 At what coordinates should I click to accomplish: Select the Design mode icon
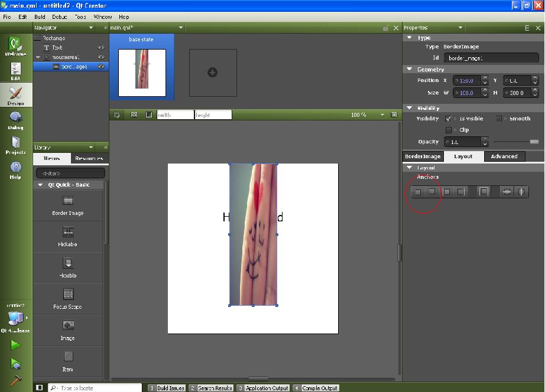[x=15, y=95]
